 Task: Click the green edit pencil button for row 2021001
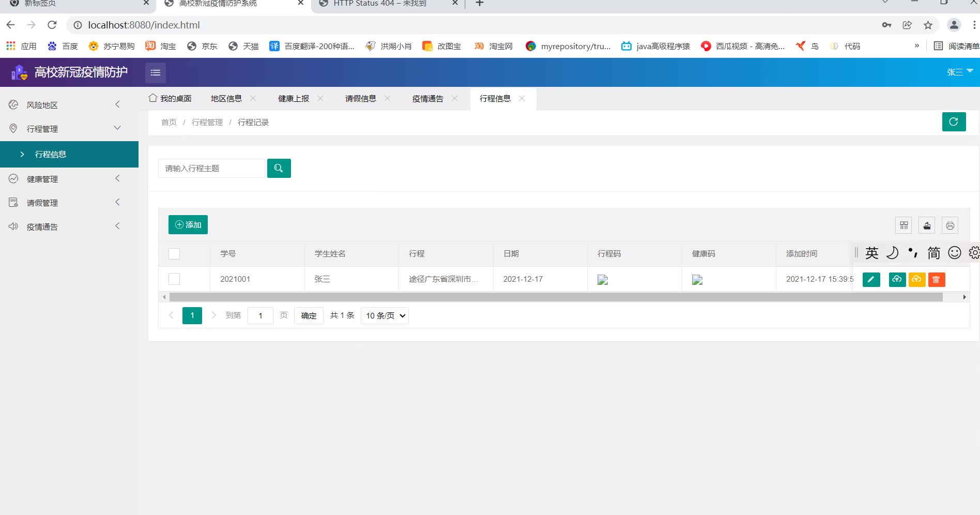[x=871, y=279]
